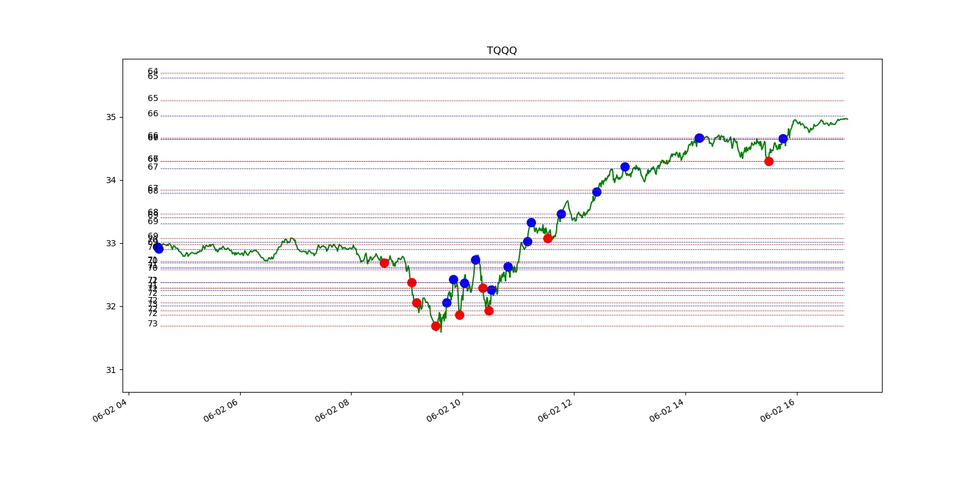Click the blue marker just past 14:00
The height and width of the screenshot is (490, 980).
[x=699, y=138]
